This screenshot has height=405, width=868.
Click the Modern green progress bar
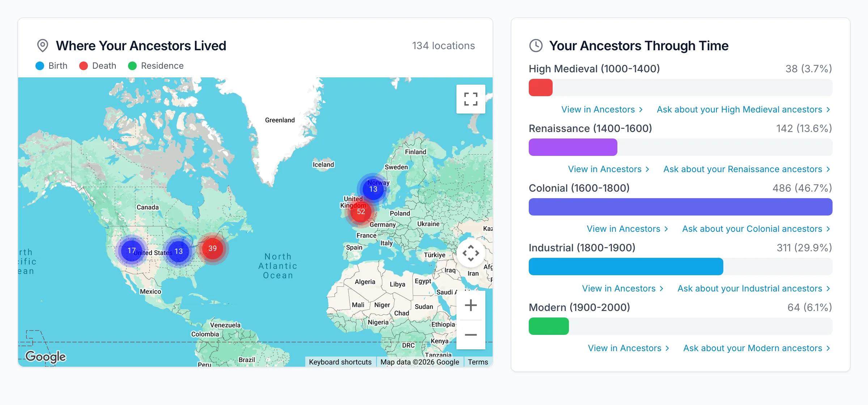(549, 326)
